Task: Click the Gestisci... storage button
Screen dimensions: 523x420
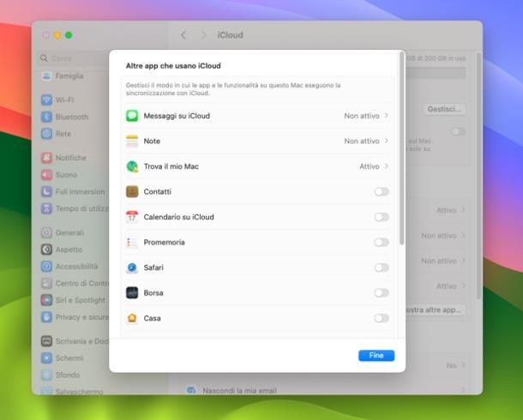Action: click(x=444, y=109)
